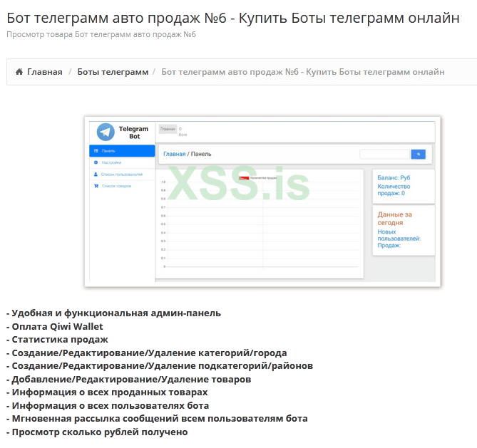Click the line about подкатегорий/районов
This screenshot has height=448, width=477.
160,366
